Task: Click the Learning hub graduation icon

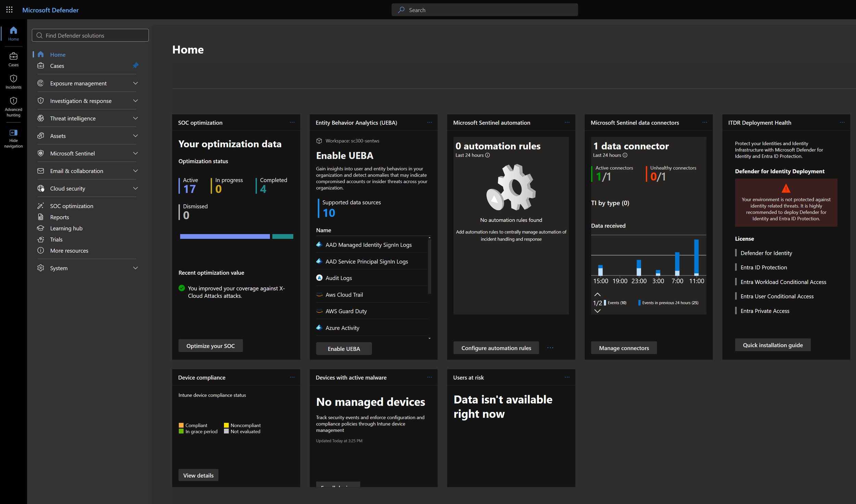Action: pyautogui.click(x=41, y=228)
